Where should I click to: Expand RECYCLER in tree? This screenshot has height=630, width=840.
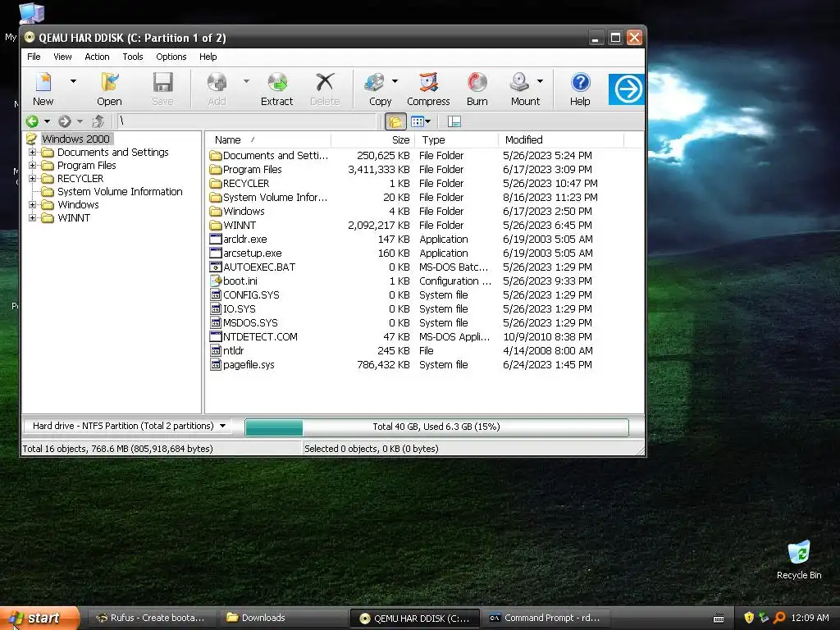coord(32,178)
